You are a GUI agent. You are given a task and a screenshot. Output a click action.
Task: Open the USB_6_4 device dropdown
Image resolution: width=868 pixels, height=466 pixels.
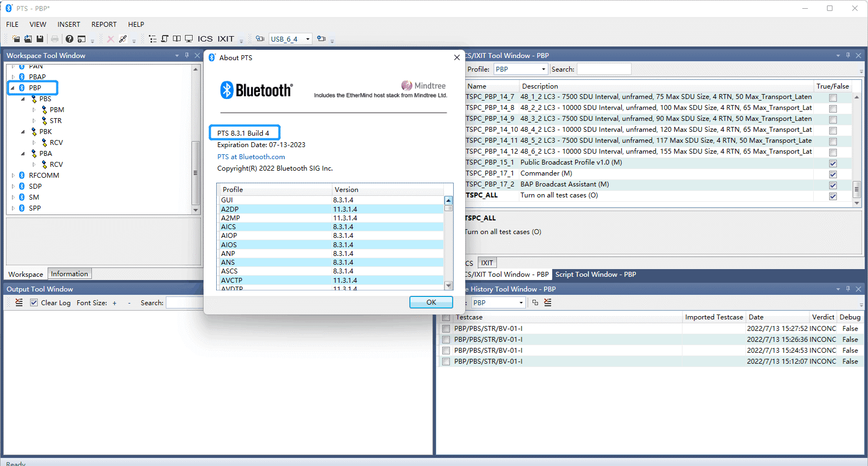[x=308, y=39]
